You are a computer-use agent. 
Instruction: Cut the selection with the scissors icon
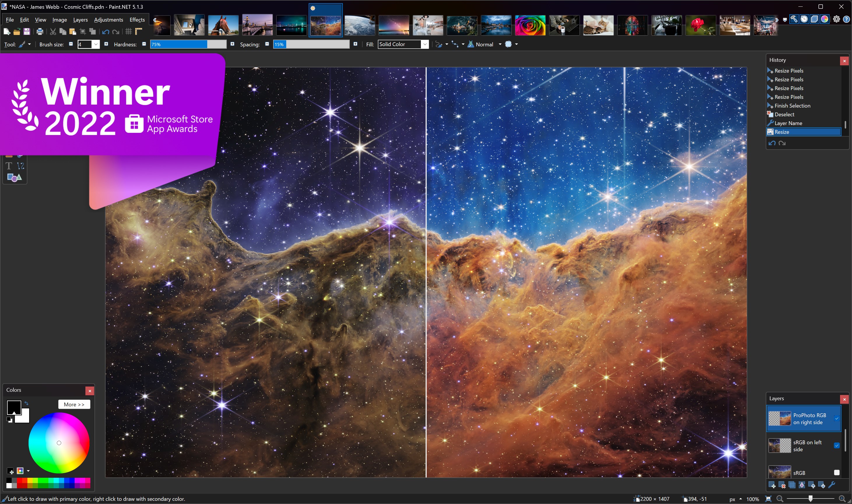(53, 31)
